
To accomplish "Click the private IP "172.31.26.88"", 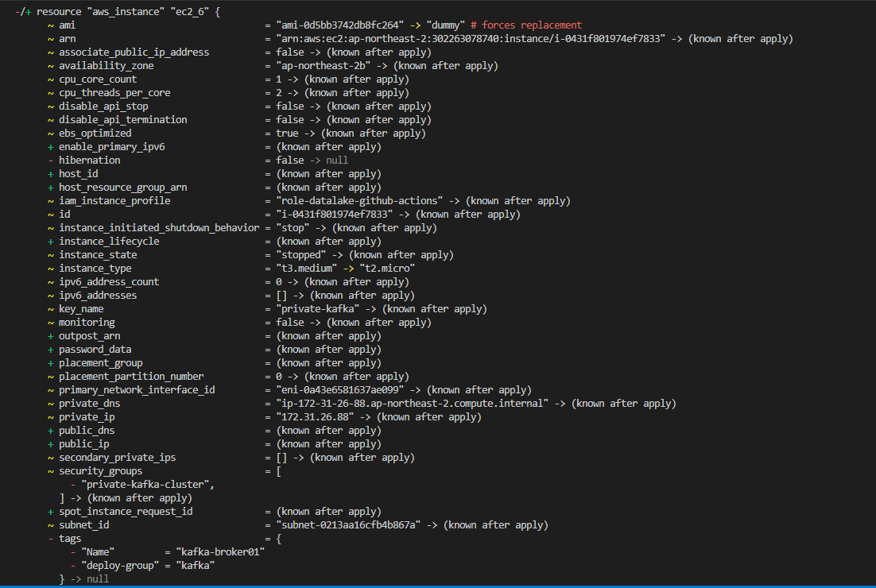I will 318,417.
